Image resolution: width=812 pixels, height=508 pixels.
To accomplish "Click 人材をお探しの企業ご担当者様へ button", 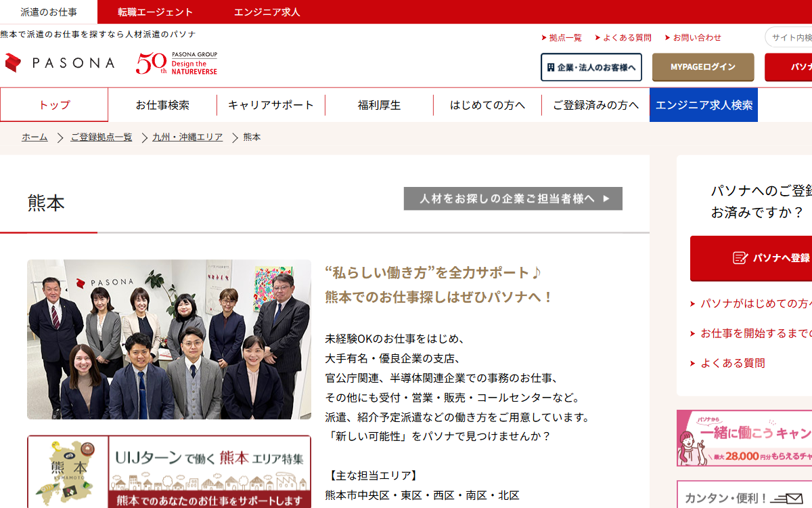I will pos(513,198).
